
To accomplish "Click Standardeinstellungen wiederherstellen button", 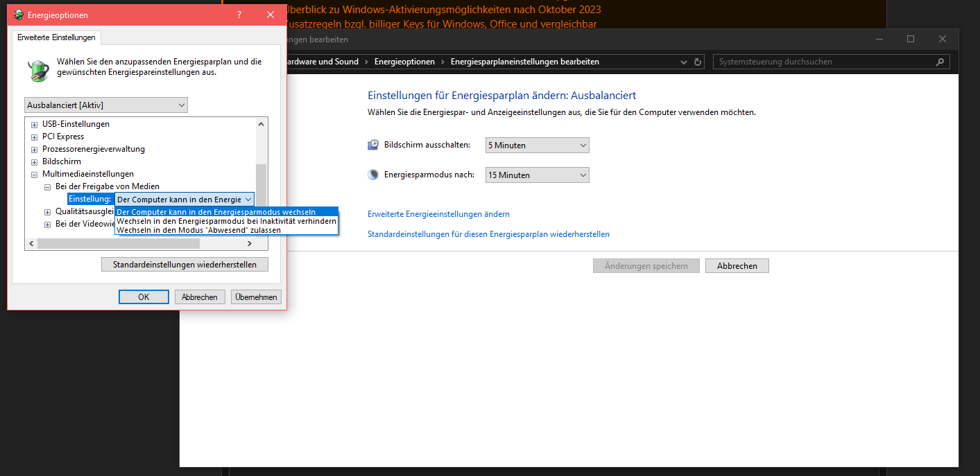I will coord(184,265).
